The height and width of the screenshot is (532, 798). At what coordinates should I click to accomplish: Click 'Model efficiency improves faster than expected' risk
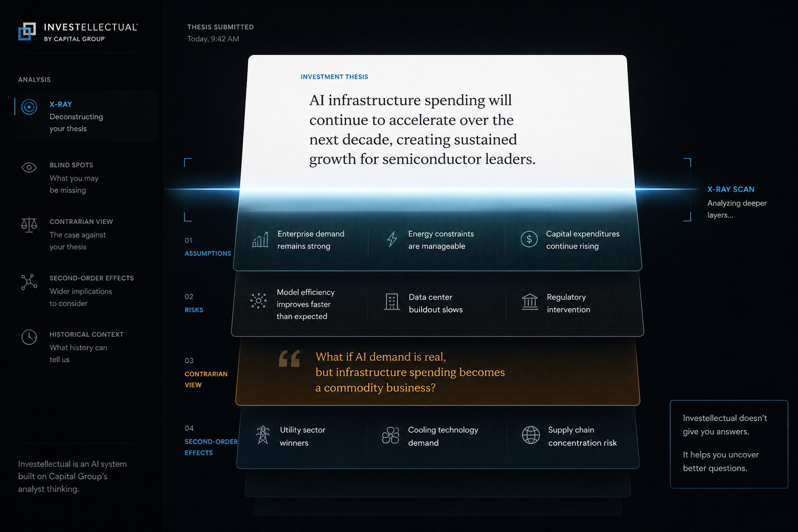306,304
